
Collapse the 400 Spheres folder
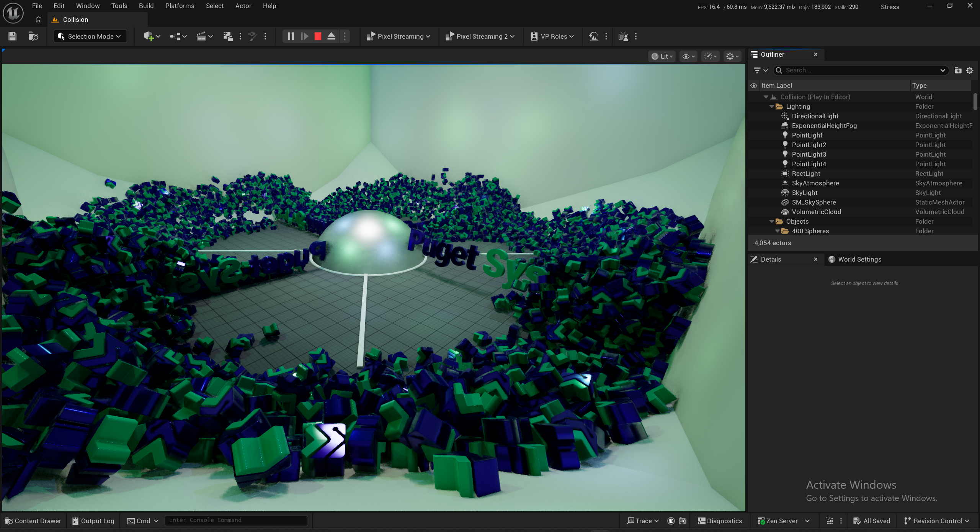777,231
